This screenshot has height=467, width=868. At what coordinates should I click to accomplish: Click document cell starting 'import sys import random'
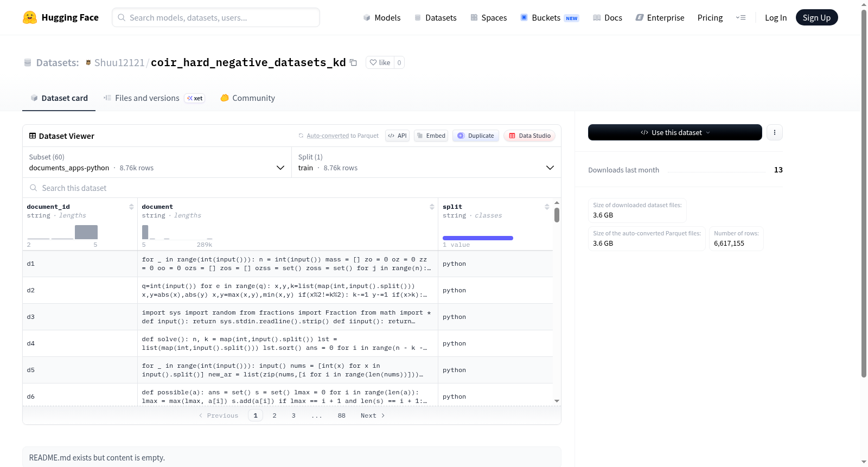tap(288, 317)
